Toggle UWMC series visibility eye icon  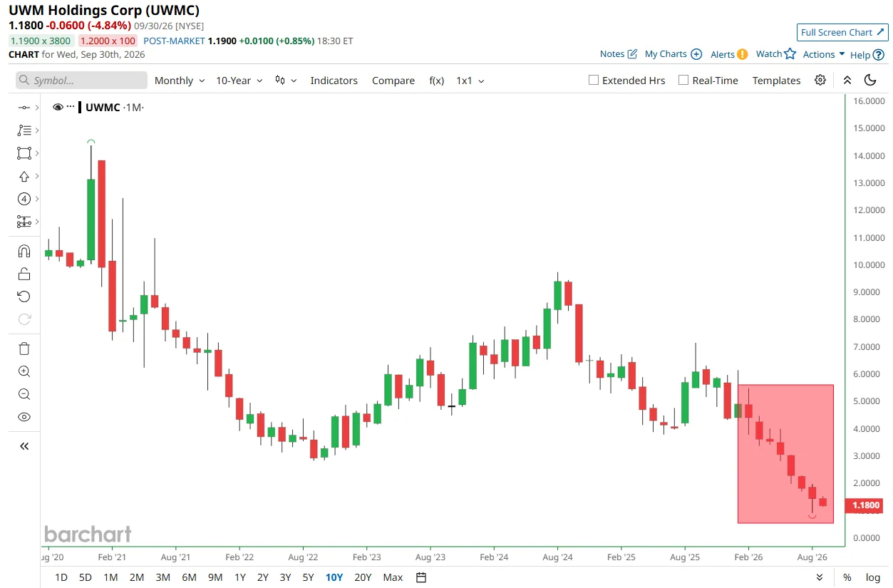pos(58,107)
